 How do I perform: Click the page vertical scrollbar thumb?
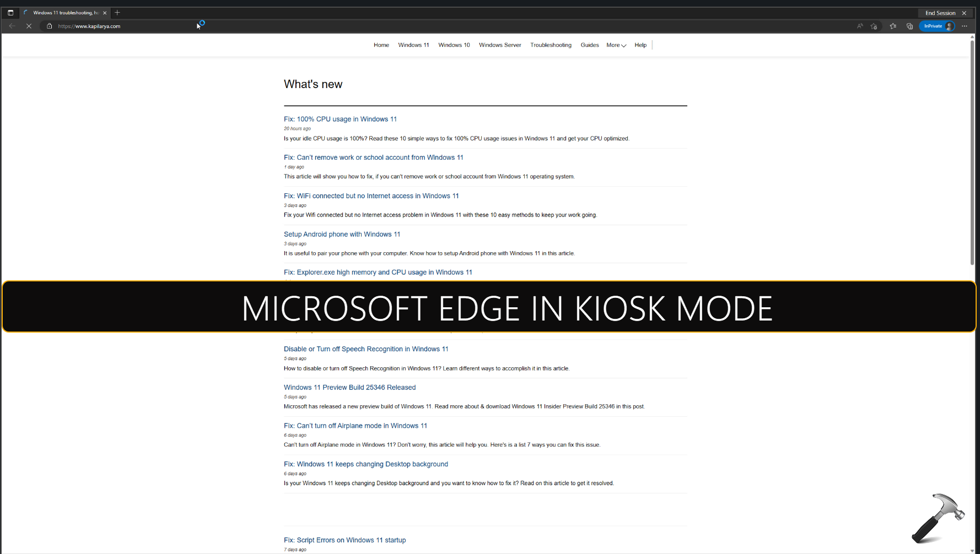[972, 154]
